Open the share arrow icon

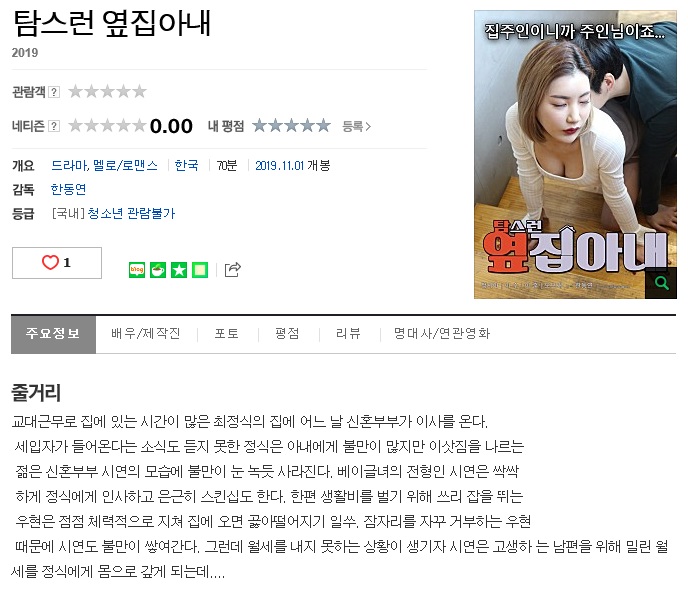click(x=233, y=269)
